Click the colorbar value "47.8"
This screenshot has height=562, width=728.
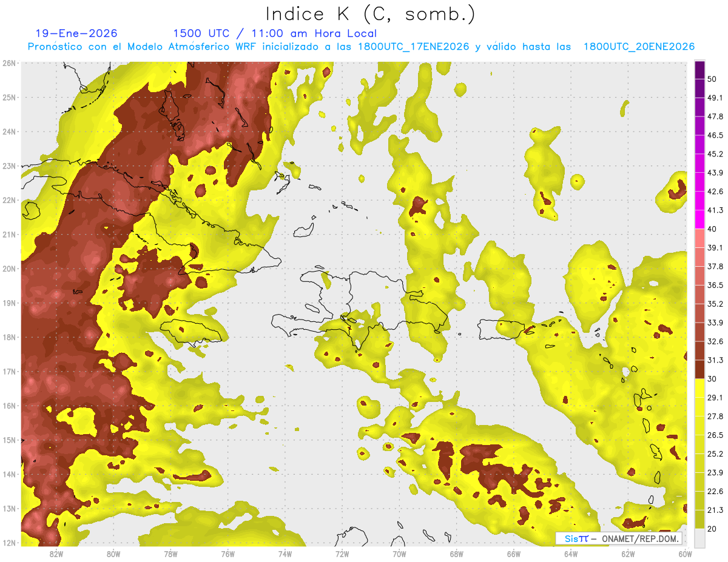[x=715, y=116]
